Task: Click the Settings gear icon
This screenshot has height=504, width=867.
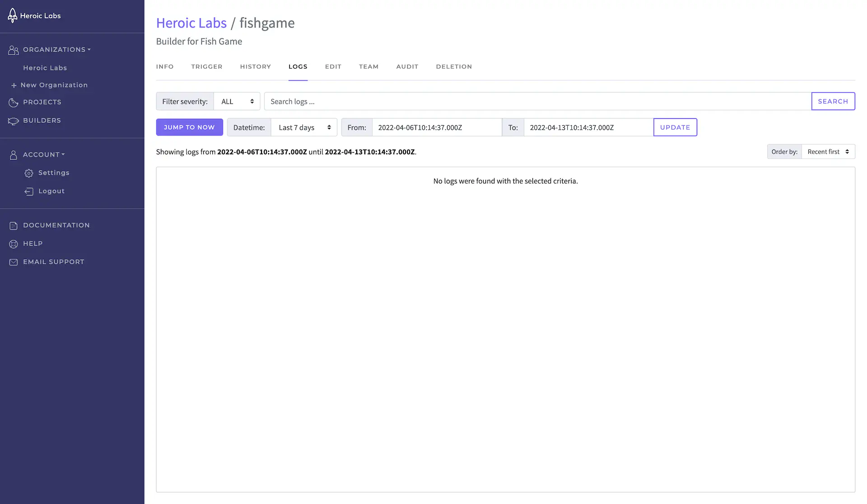Action: coord(29,173)
